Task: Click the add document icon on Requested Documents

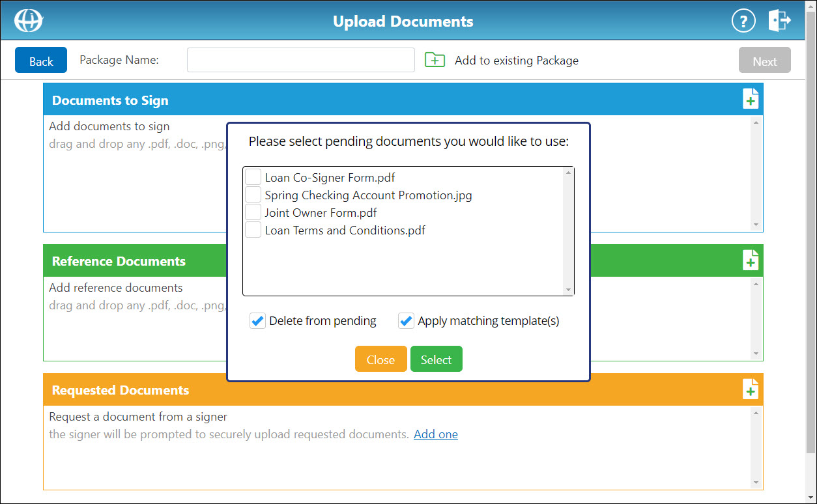Action: tap(751, 389)
